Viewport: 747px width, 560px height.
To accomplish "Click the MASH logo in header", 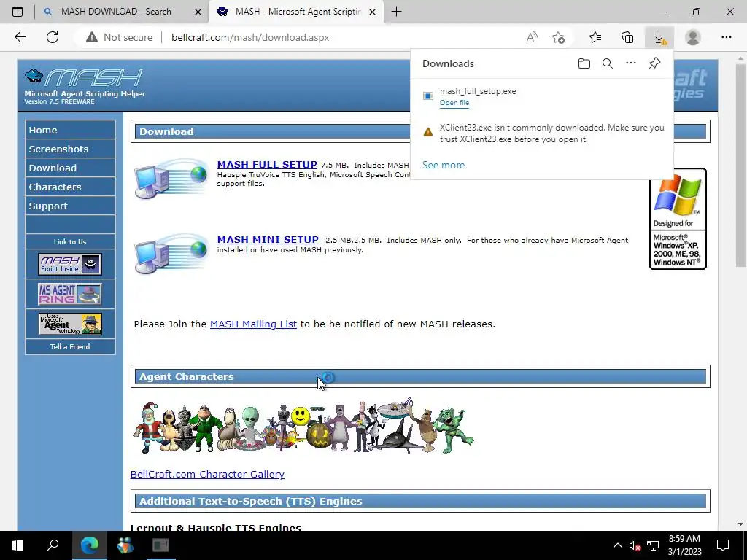I will point(84,77).
